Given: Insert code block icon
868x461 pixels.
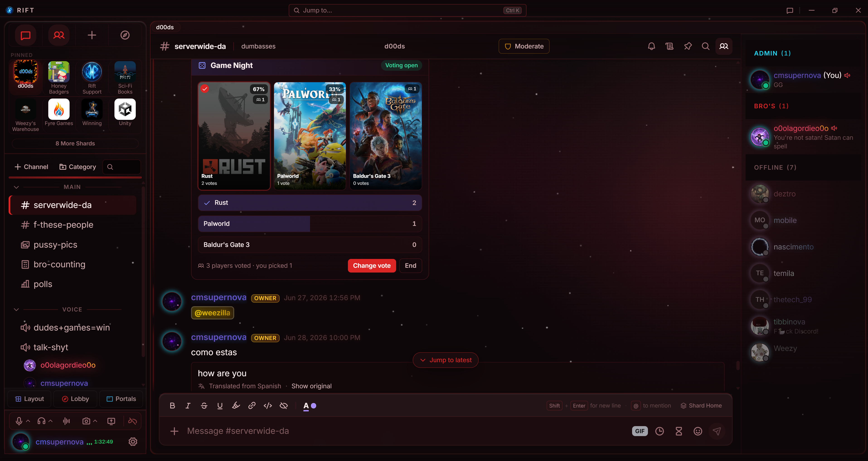Looking at the screenshot, I should tap(268, 406).
